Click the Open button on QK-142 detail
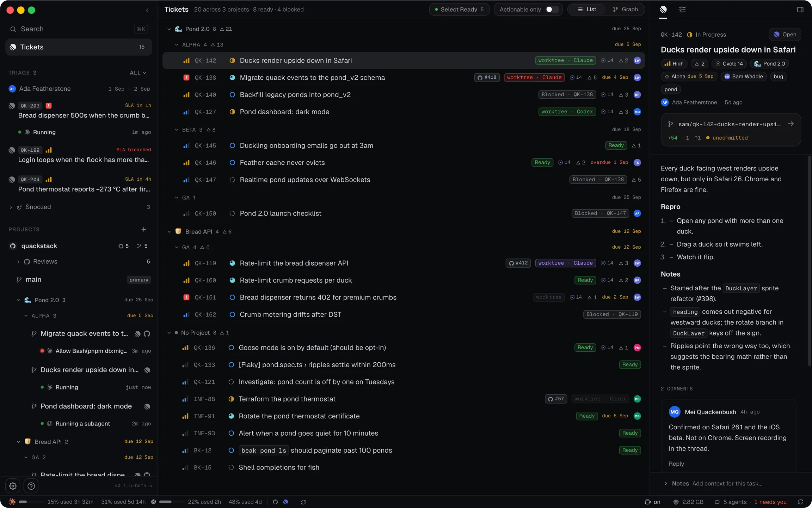The image size is (812, 508). point(785,35)
